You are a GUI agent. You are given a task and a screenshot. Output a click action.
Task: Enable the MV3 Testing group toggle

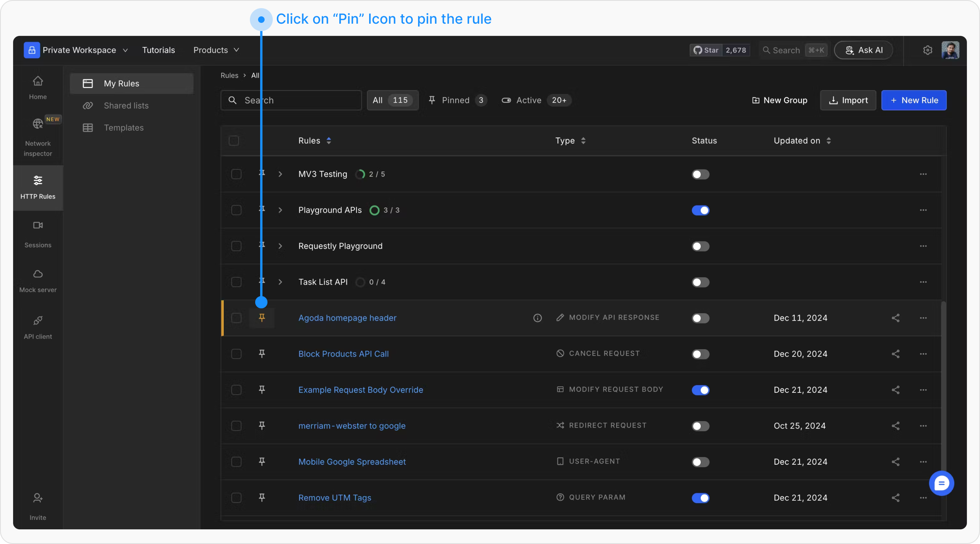click(x=700, y=174)
